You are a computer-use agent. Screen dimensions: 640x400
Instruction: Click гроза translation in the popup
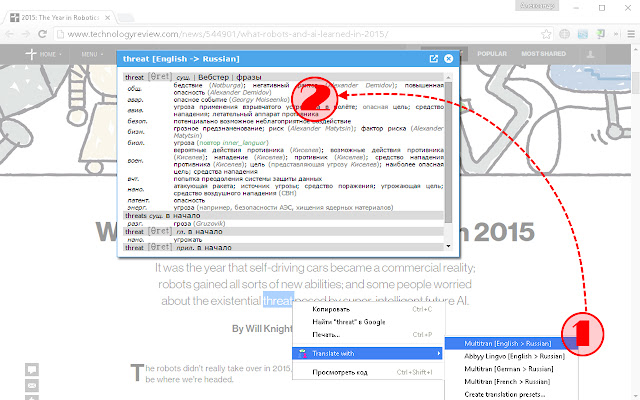[182, 224]
